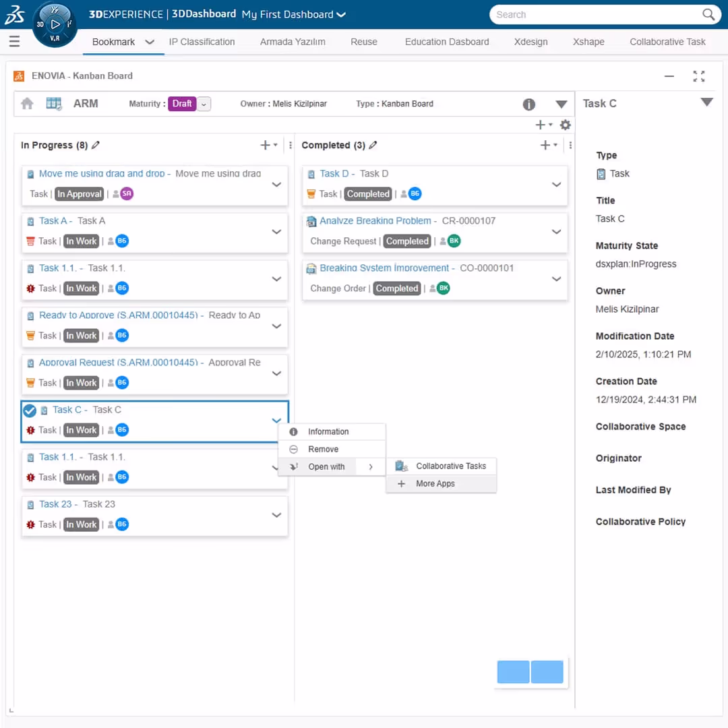The image size is (728, 728).
Task: Click left blue button at bottom
Action: click(x=513, y=671)
